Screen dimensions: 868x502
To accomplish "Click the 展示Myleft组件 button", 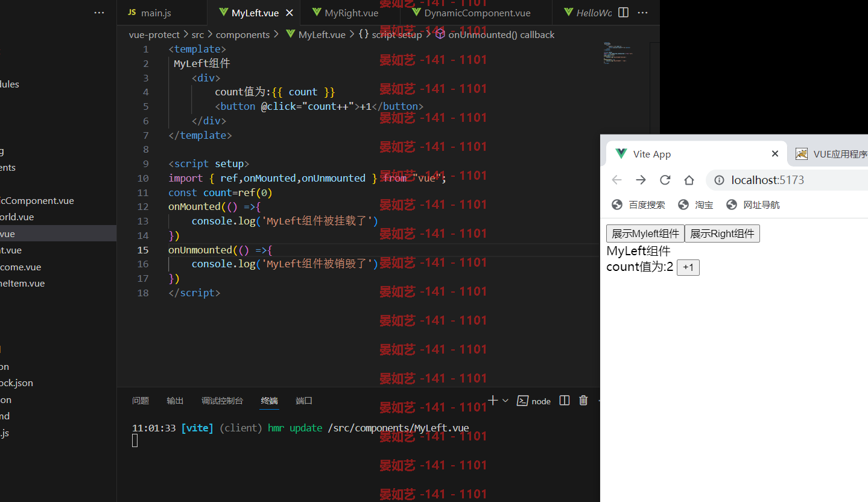I will click(x=645, y=234).
